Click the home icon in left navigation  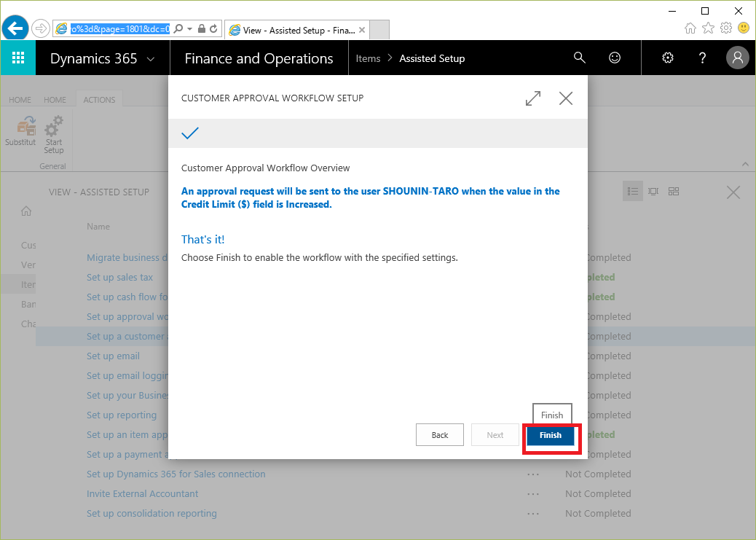pyautogui.click(x=26, y=211)
